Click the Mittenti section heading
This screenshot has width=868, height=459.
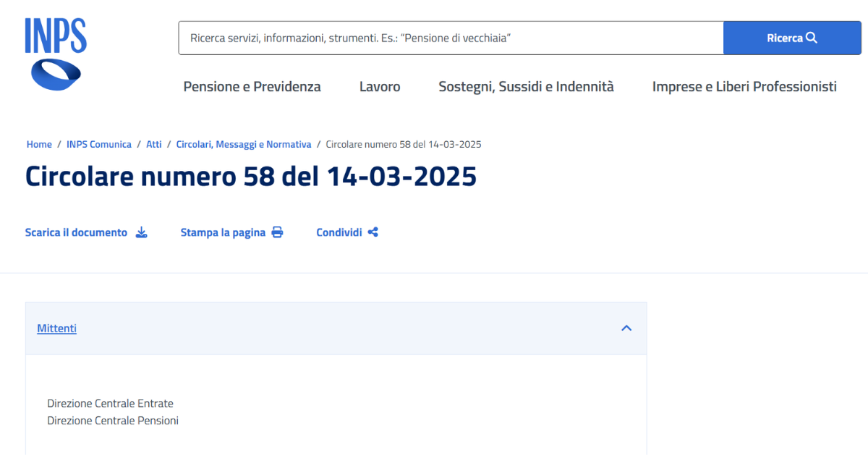click(x=56, y=328)
